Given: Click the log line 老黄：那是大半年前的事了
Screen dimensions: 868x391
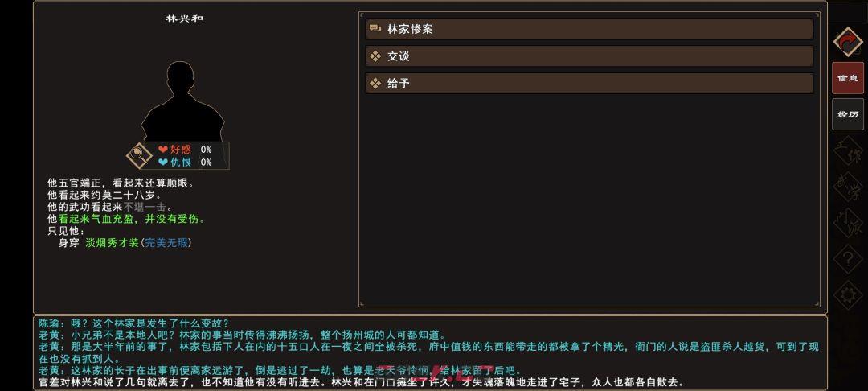Looking at the screenshot, I should click(428, 353).
